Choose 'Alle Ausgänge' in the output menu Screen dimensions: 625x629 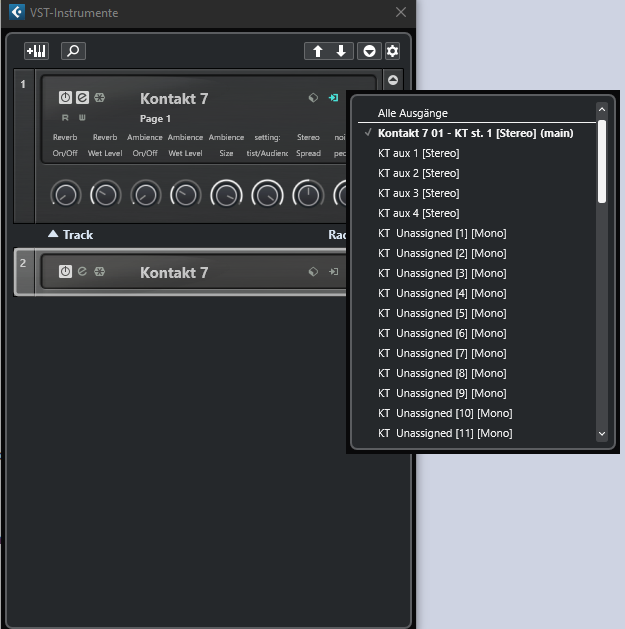pos(412,113)
